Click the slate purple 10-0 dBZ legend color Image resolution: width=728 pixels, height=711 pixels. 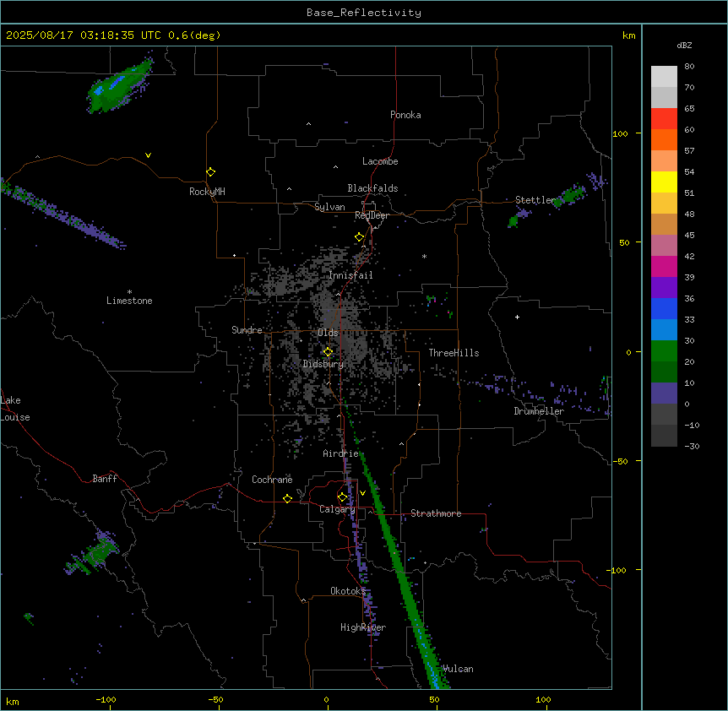pos(664,393)
